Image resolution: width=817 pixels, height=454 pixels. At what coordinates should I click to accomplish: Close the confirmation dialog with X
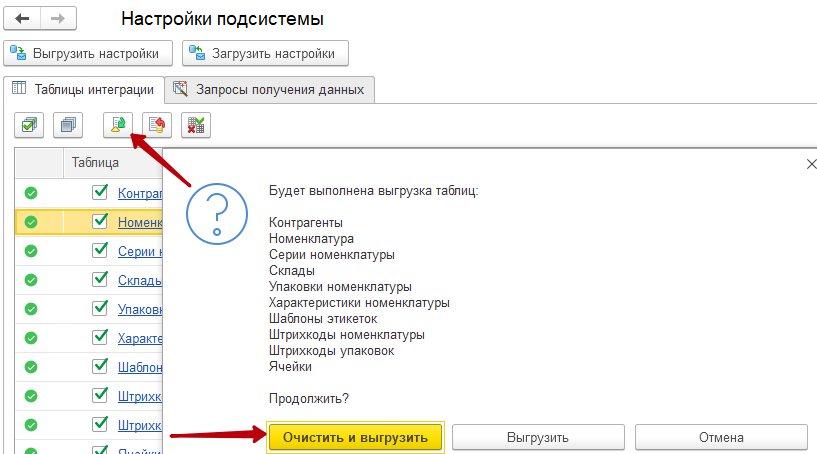click(811, 164)
